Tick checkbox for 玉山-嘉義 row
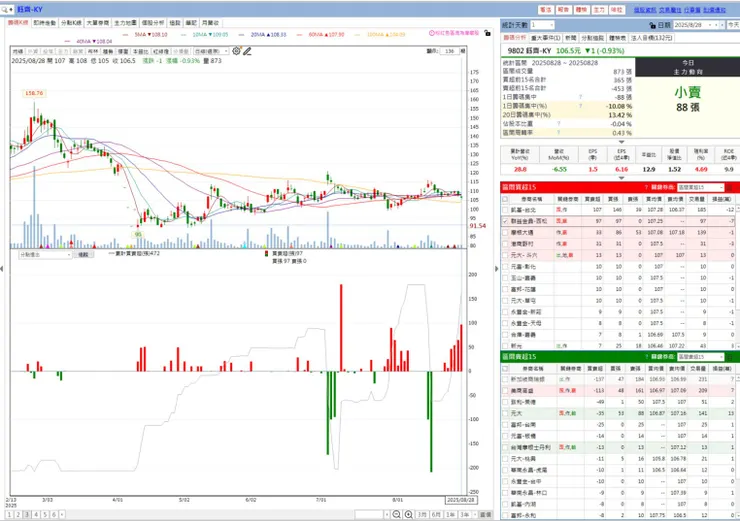Viewport: 740px width, 521px height. [505, 277]
